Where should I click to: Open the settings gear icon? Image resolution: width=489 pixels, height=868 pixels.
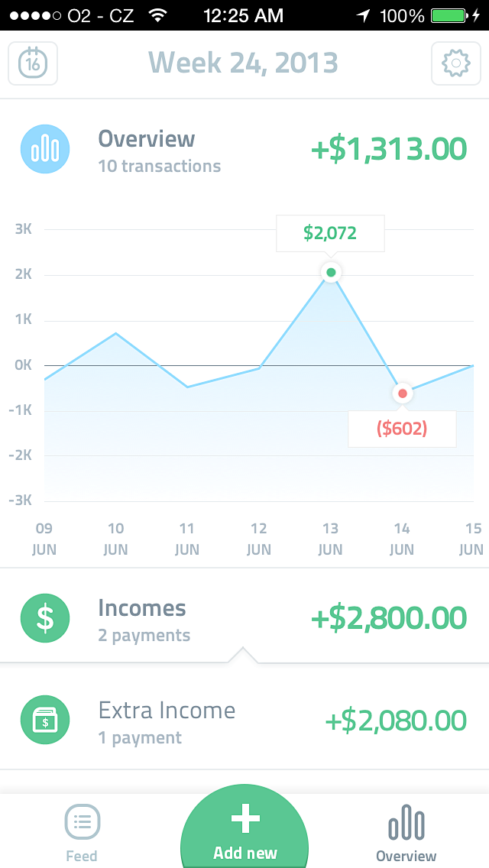pyautogui.click(x=456, y=63)
